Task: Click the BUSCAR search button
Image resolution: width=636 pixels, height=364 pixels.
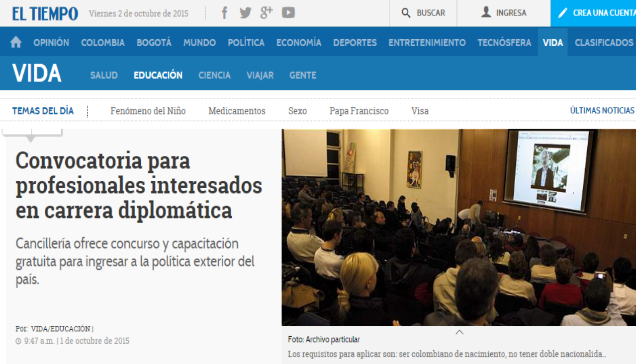Action: tap(423, 13)
